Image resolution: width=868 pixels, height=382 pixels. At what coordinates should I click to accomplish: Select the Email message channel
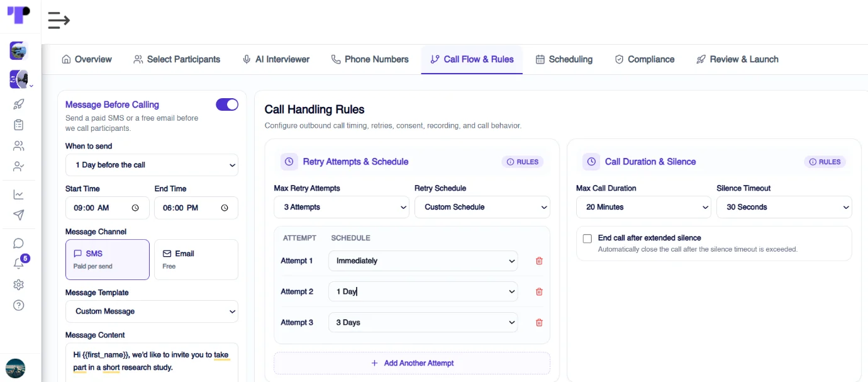tap(196, 259)
